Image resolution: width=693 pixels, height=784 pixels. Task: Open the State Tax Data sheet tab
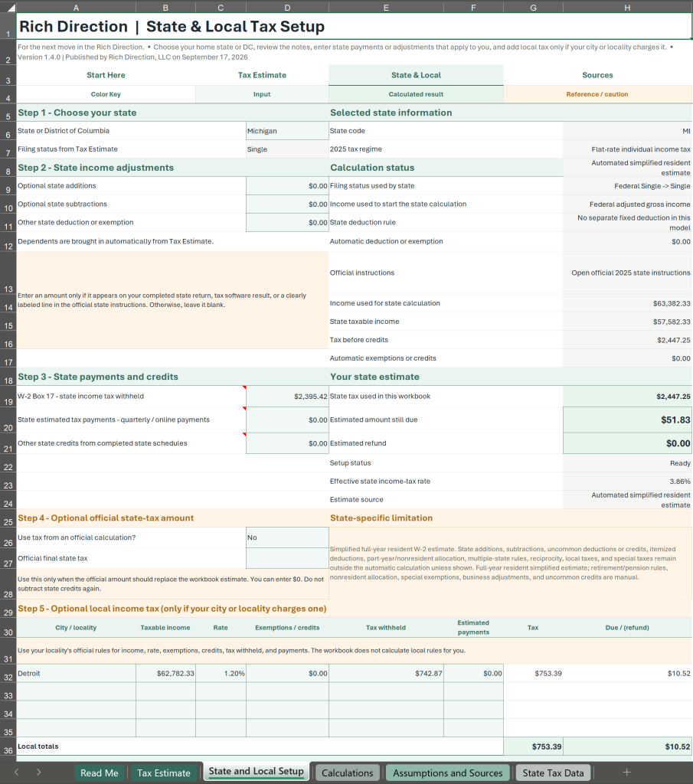coord(553,773)
